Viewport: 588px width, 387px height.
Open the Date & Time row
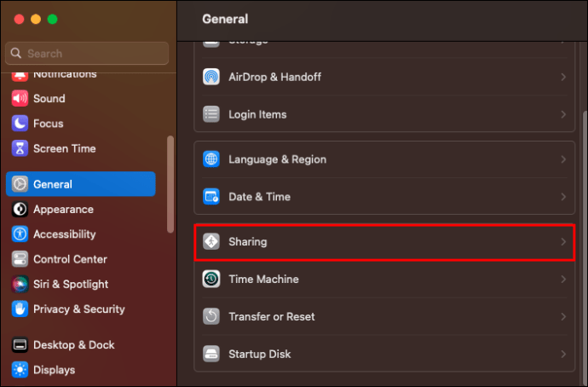pyautogui.click(x=383, y=197)
